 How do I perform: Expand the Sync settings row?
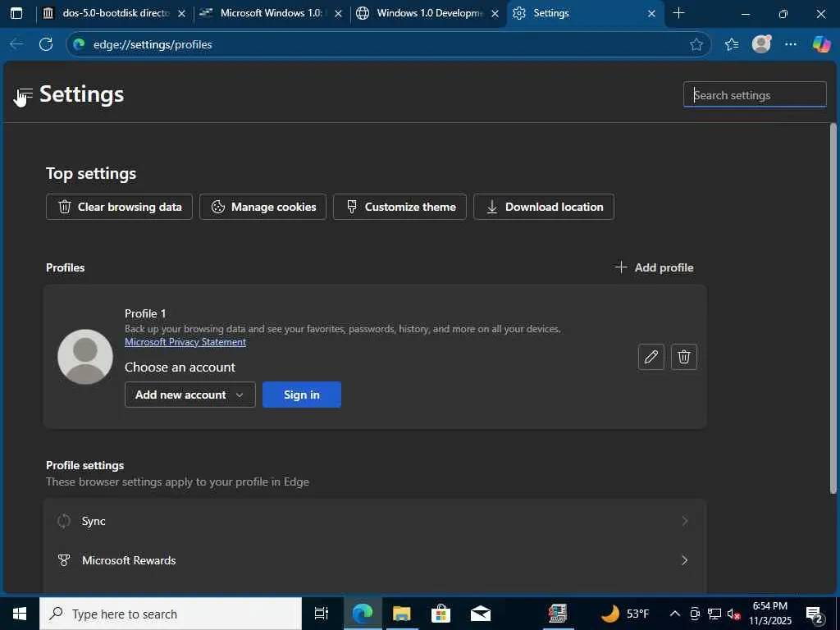tap(374, 521)
